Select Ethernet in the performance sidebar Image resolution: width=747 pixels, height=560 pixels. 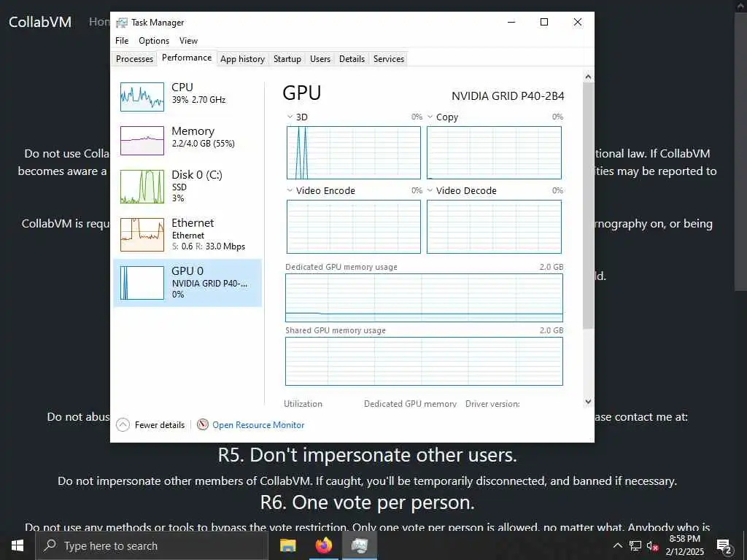[187, 234]
